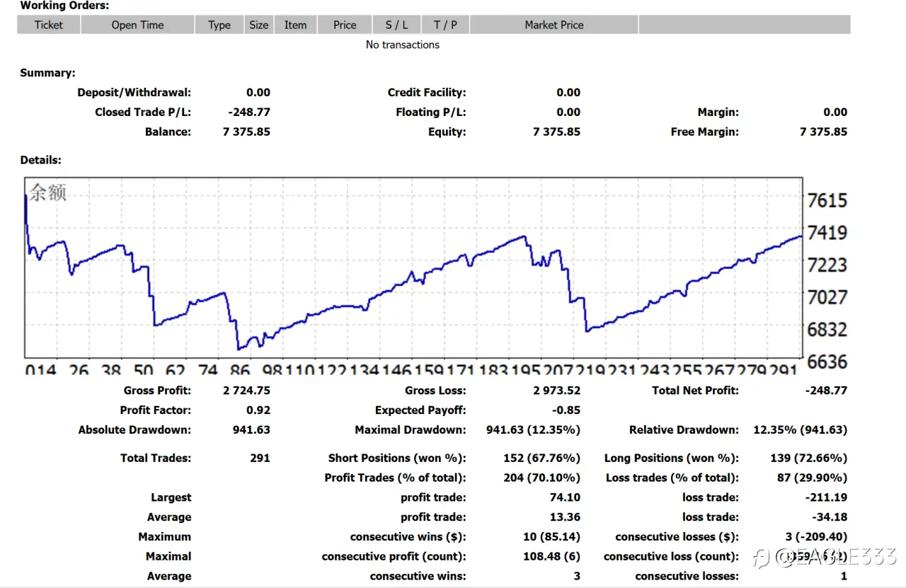
Task: Click the Free Margin value
Action: 823,132
